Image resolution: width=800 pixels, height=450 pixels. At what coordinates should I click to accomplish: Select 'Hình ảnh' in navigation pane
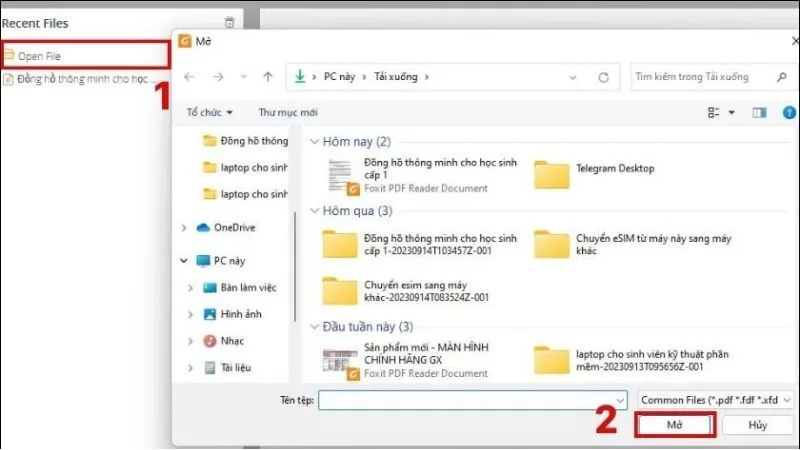(x=233, y=314)
